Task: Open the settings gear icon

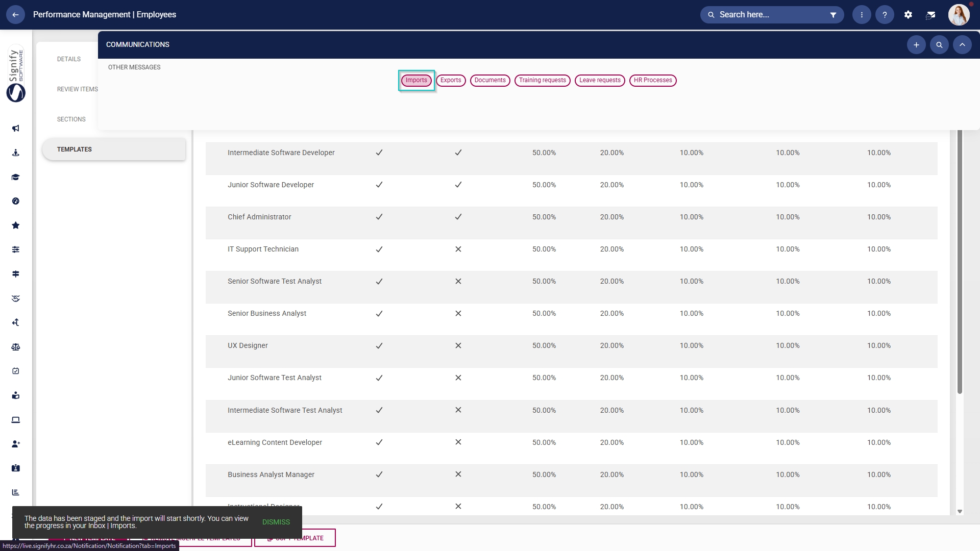Action: pyautogui.click(x=908, y=15)
